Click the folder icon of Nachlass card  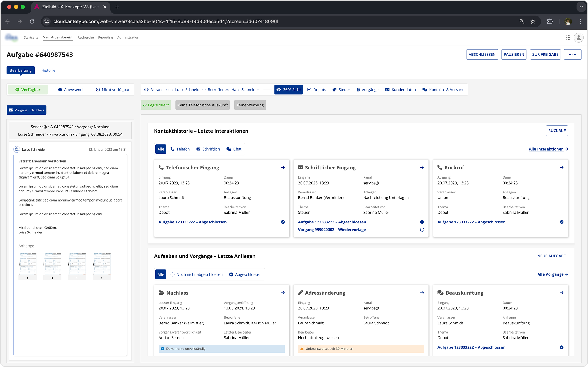[162, 293]
